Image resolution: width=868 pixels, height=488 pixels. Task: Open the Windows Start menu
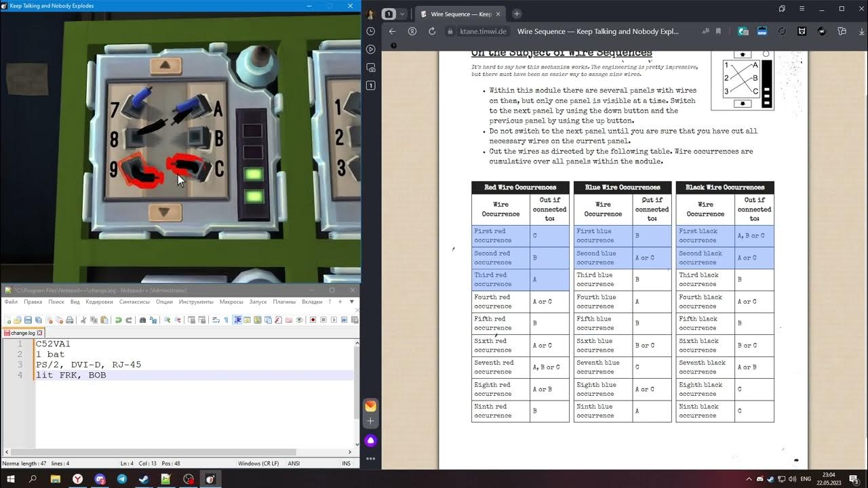(x=11, y=479)
